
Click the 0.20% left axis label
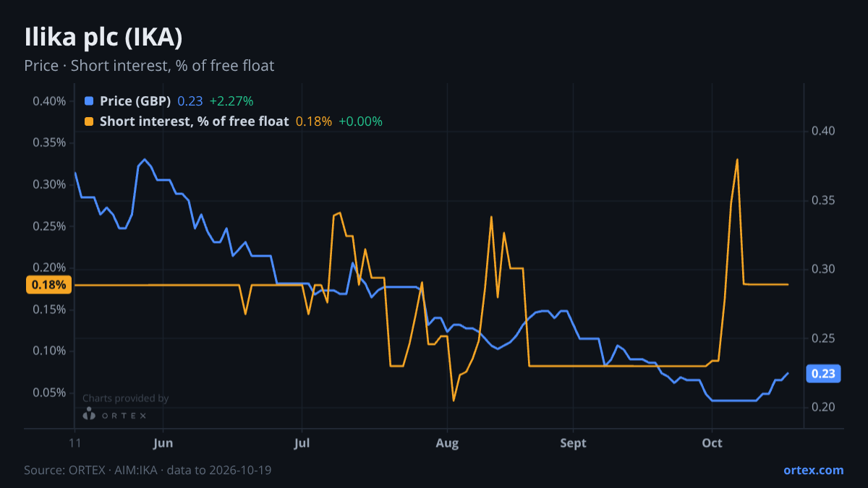[49, 268]
